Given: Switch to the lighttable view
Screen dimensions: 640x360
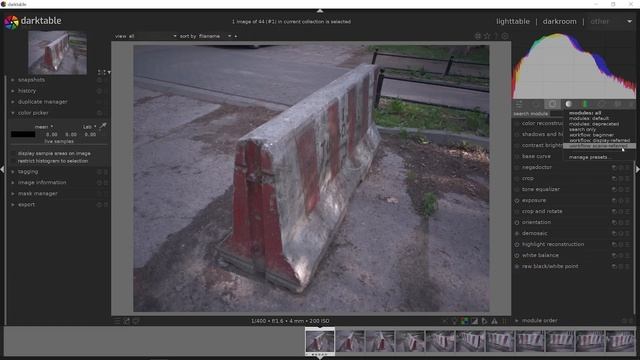Looking at the screenshot, I should (513, 22).
